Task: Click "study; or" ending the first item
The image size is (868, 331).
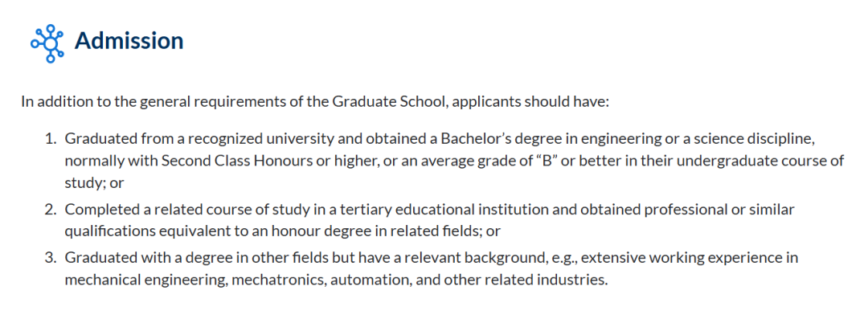Action: coord(93,182)
